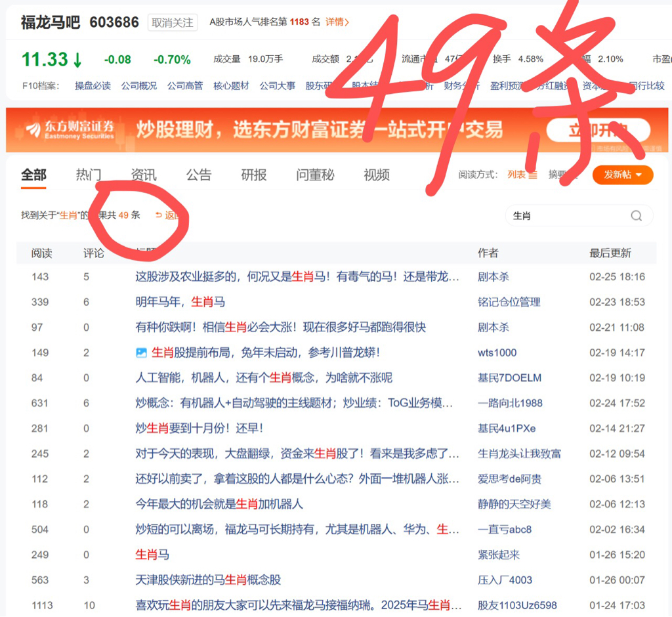Open 公司大事 F10 link
This screenshot has height=617, width=672.
(278, 86)
